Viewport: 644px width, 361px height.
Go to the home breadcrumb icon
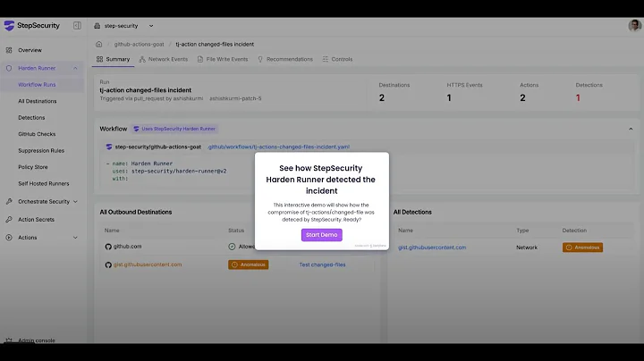pyautogui.click(x=99, y=44)
